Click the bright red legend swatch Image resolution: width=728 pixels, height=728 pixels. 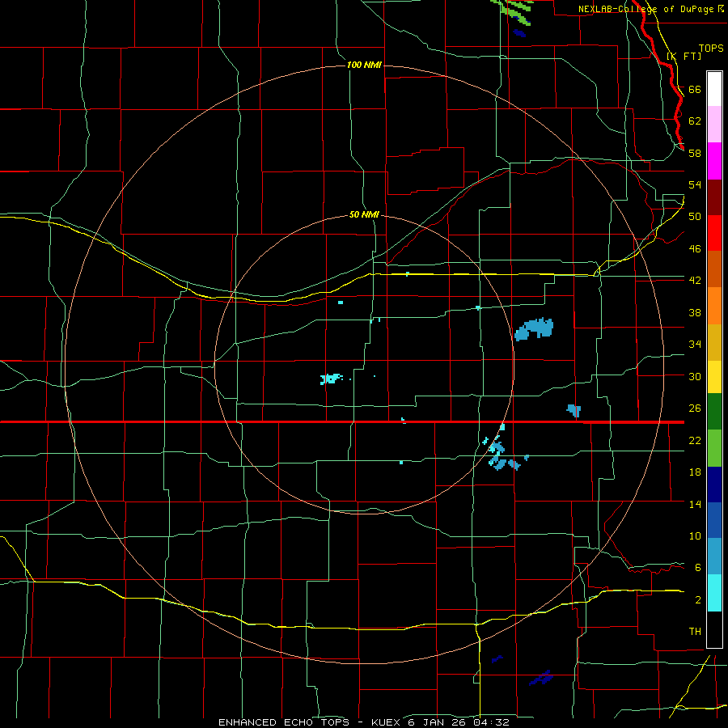coord(714,233)
